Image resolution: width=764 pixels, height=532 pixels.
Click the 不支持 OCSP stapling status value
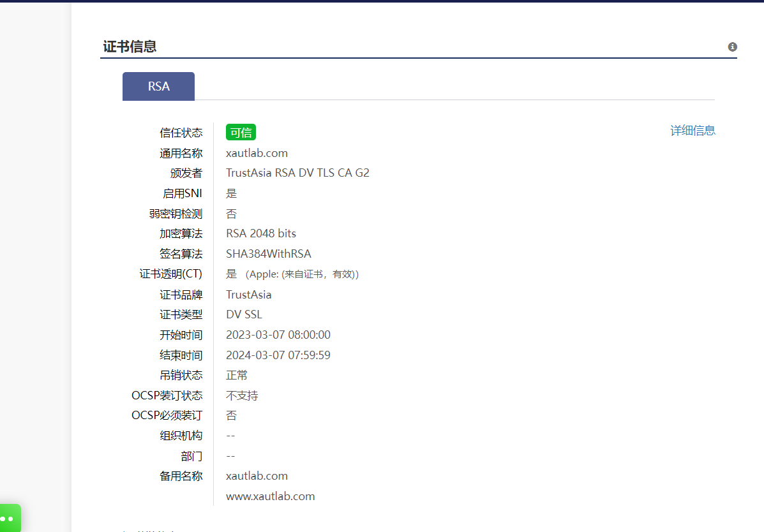coord(242,395)
